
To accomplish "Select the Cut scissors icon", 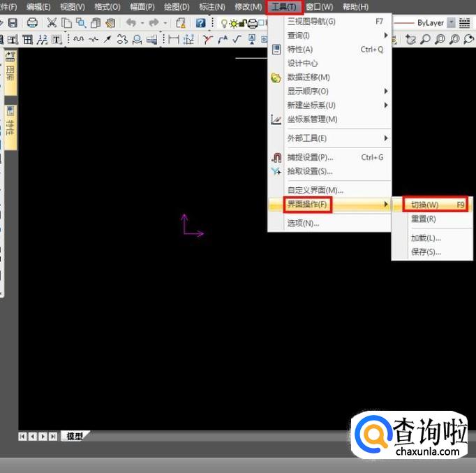I will [52, 23].
